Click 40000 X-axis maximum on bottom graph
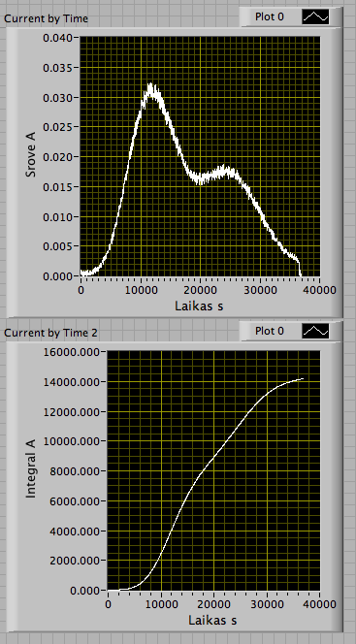 coord(320,604)
